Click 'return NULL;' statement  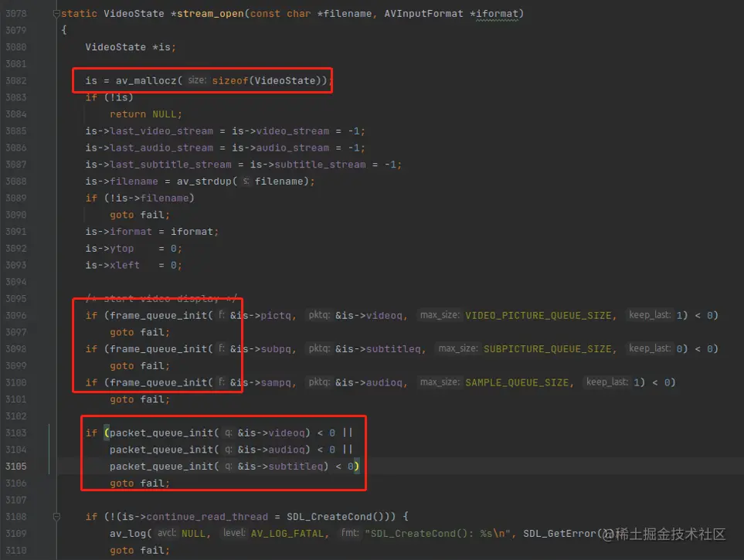146,114
